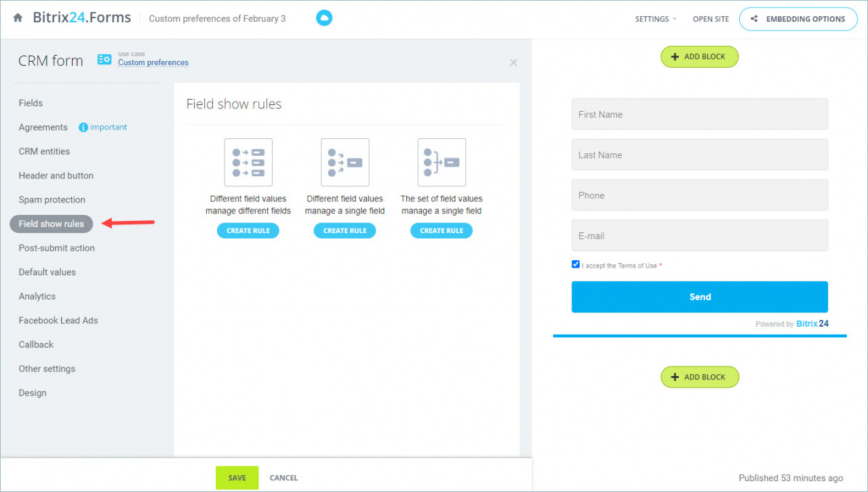This screenshot has height=492, width=868.
Task: Save the CRM form settings
Action: tap(237, 478)
